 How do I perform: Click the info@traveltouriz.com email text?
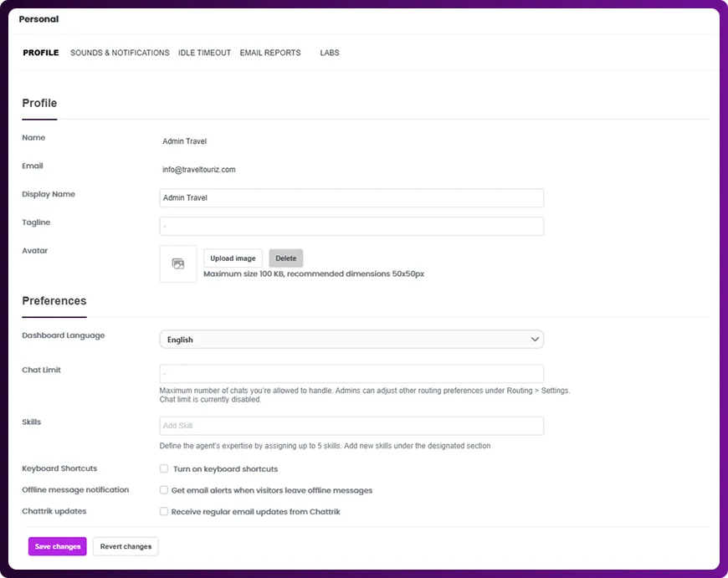coord(199,170)
